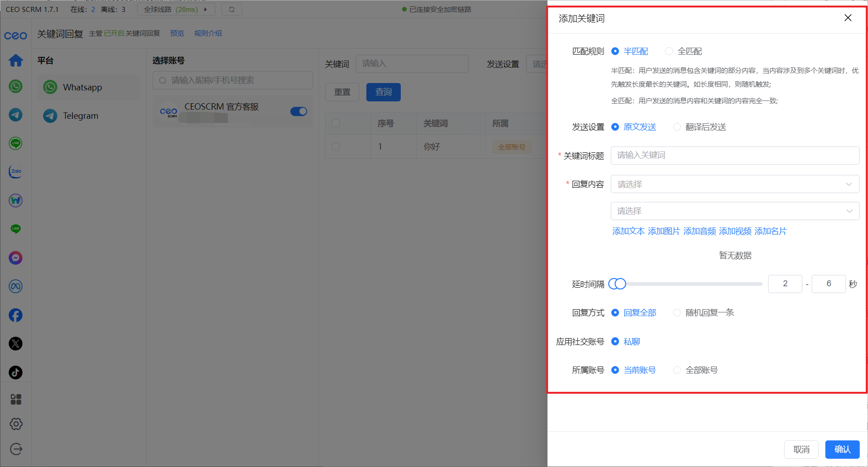Open the 发送设置 filter dropdown behind the panel
The image size is (868, 467).
537,64
